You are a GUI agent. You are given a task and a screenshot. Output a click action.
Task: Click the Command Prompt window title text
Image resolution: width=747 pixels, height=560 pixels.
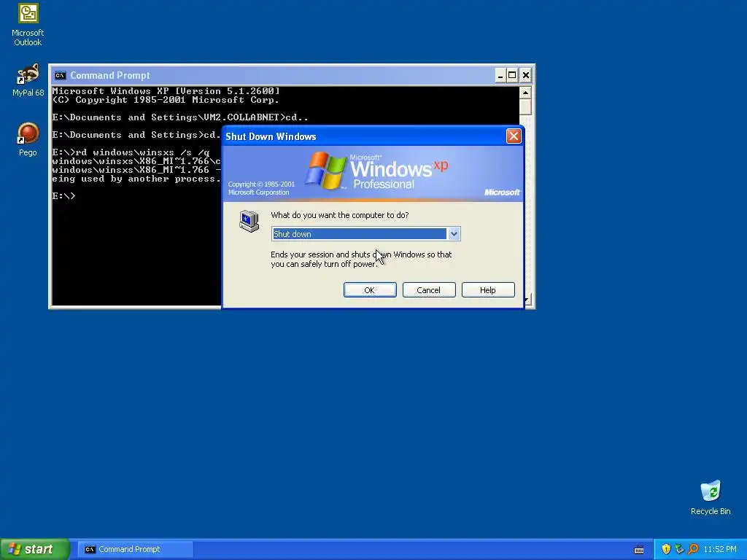[110, 75]
